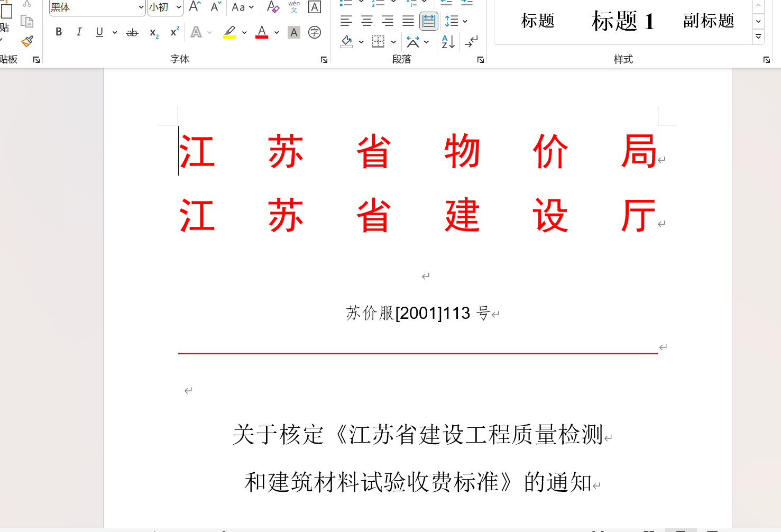Toggle character shading

coord(294,32)
